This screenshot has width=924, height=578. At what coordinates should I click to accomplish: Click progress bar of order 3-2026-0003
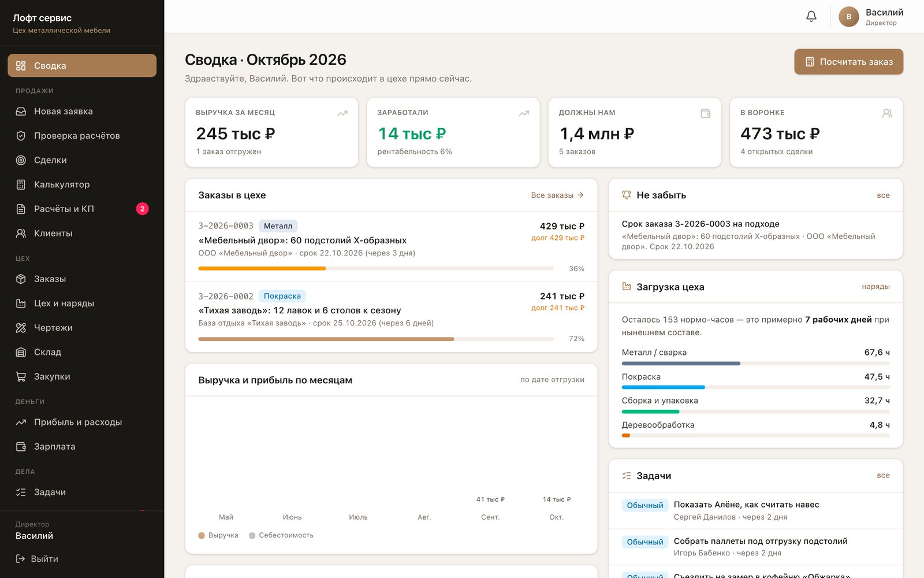(376, 268)
